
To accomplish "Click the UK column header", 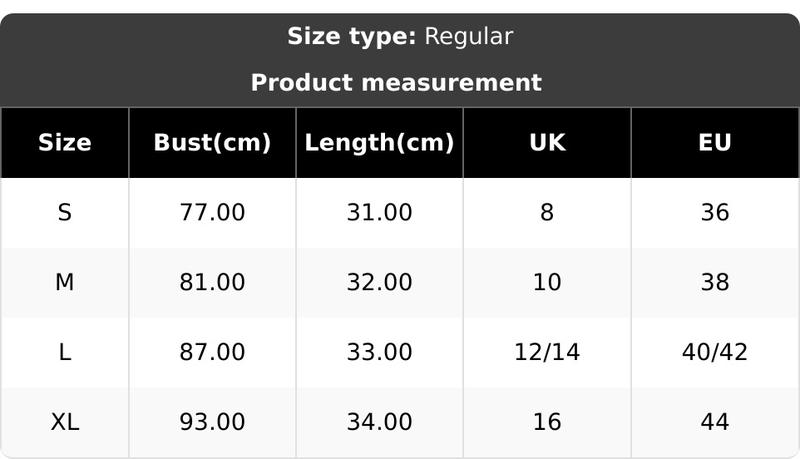I will pos(547,143).
